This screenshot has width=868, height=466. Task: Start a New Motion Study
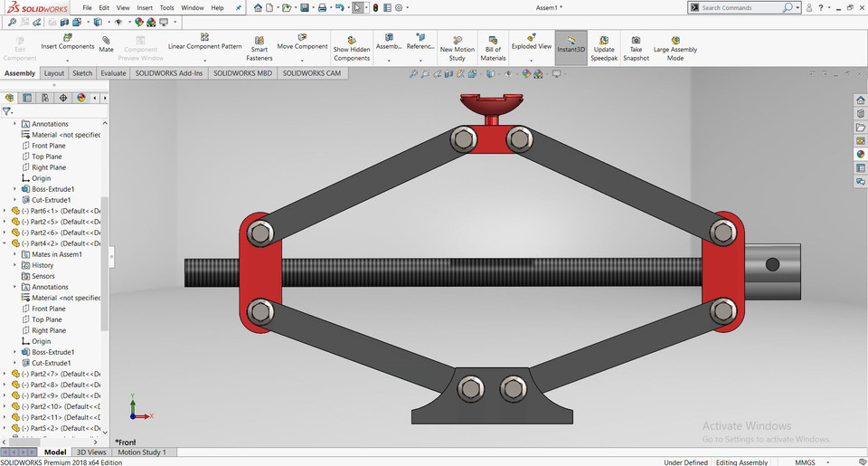tap(458, 42)
